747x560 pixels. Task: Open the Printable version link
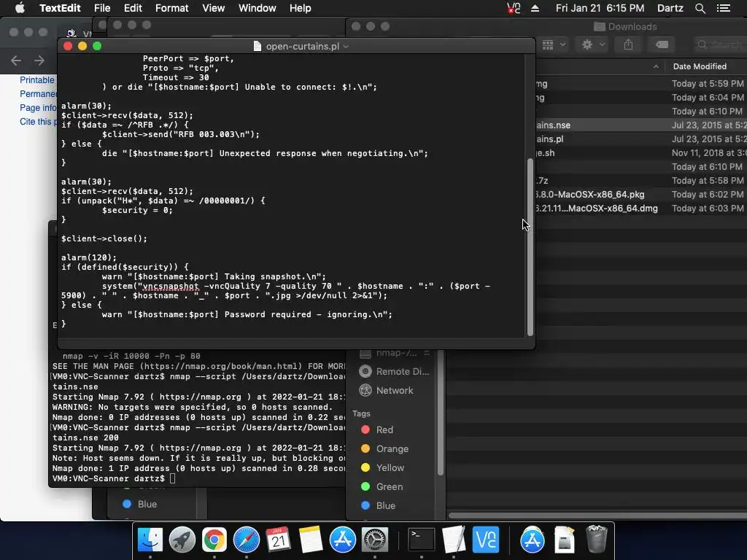coord(37,80)
